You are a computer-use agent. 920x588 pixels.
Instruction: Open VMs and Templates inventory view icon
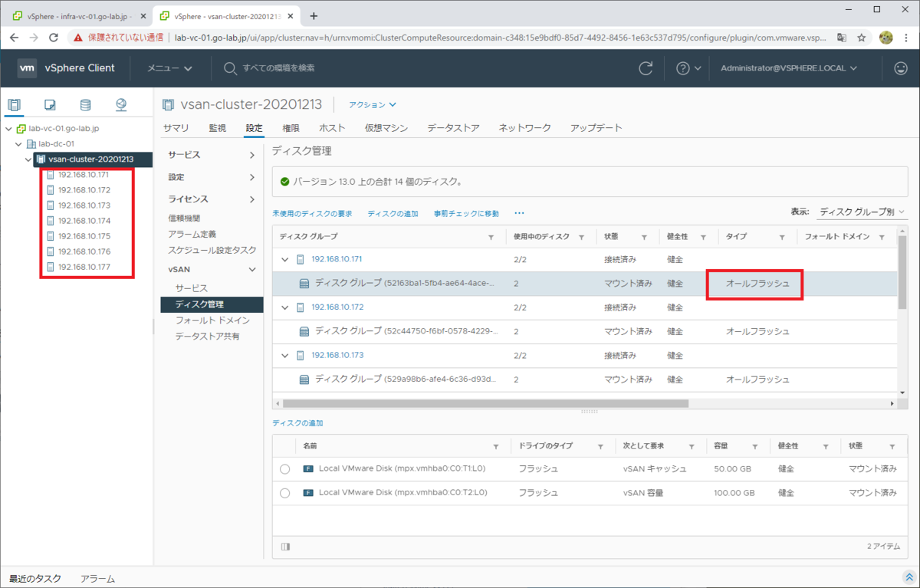tap(50, 105)
